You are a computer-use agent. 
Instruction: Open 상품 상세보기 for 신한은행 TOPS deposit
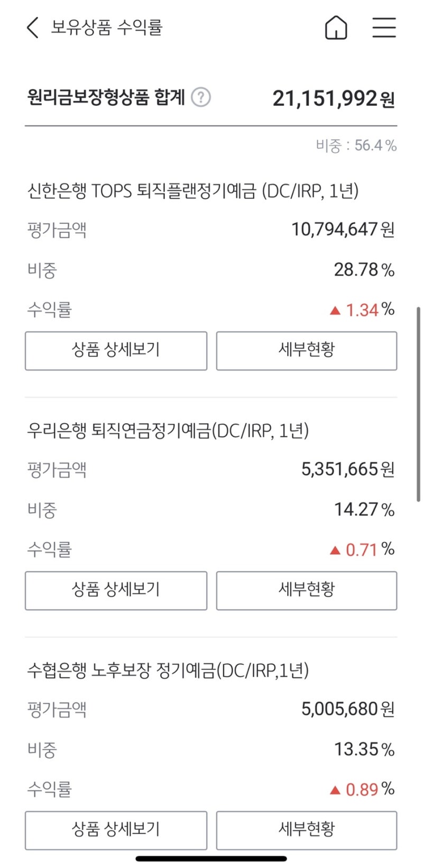(116, 351)
